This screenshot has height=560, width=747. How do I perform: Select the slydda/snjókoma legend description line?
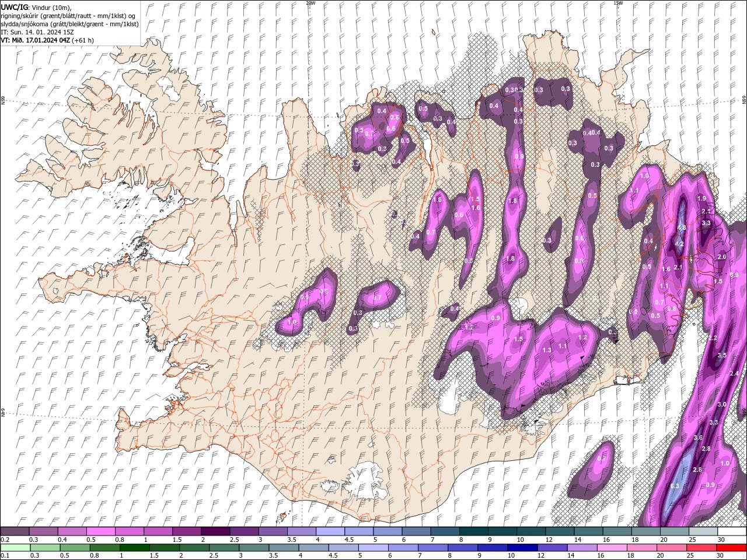70,24
